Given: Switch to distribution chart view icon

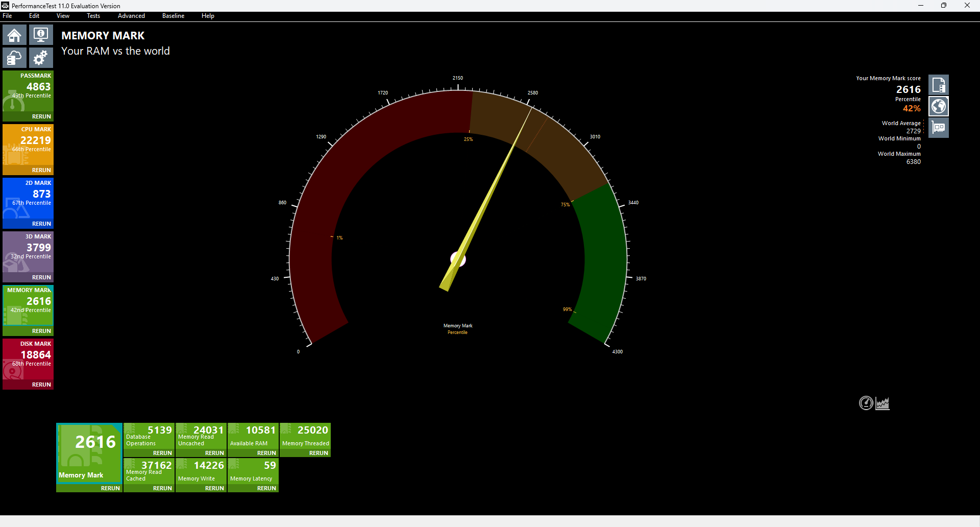Looking at the screenshot, I should click(883, 403).
